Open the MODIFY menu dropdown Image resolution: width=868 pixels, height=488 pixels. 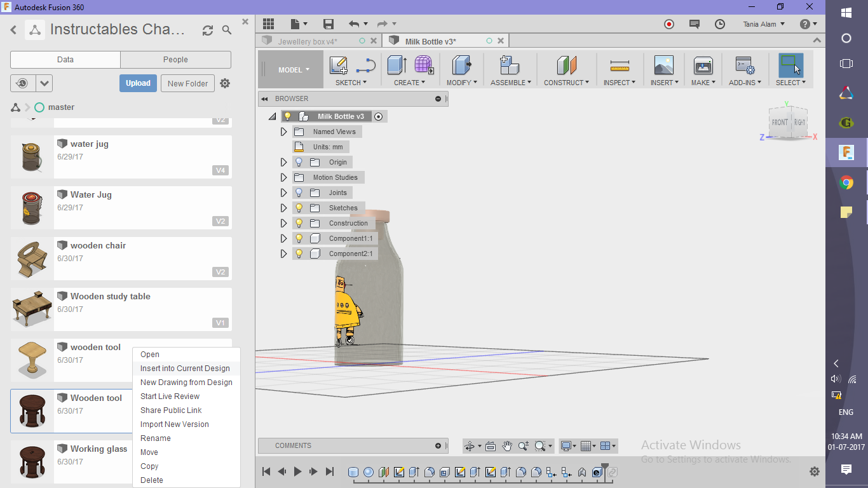tap(461, 83)
